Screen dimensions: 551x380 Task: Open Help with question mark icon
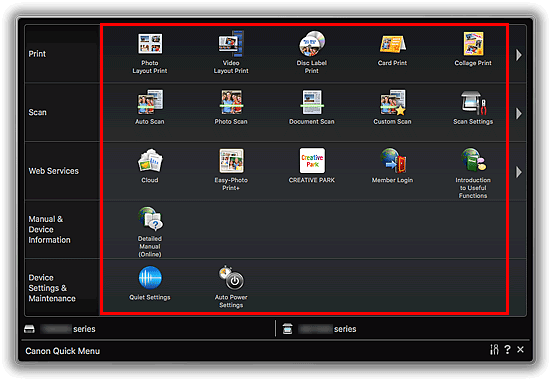tap(507, 349)
